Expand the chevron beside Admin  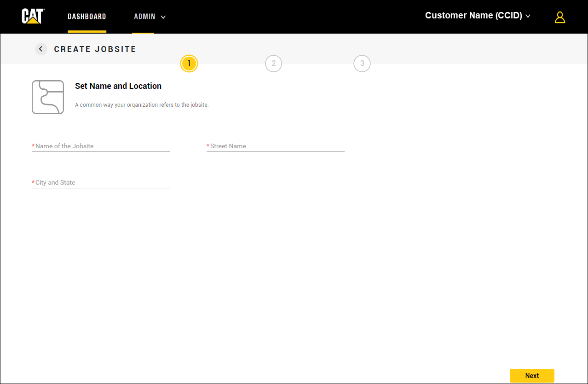tap(163, 17)
